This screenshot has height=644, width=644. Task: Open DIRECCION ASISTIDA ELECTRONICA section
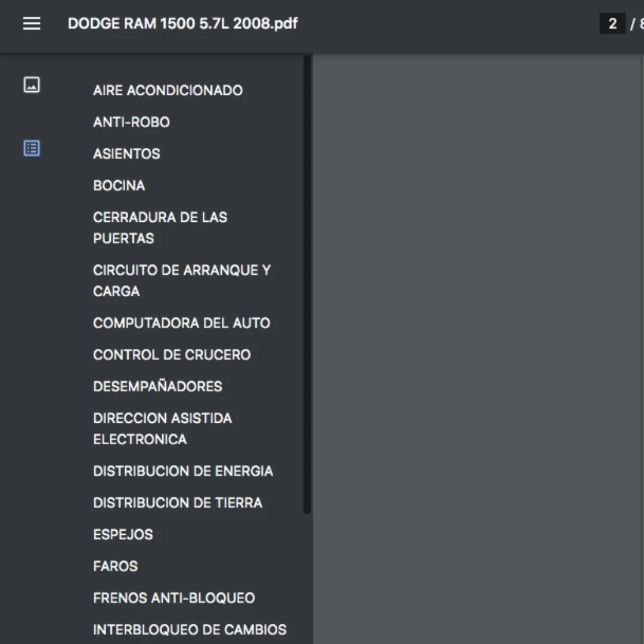click(x=162, y=429)
